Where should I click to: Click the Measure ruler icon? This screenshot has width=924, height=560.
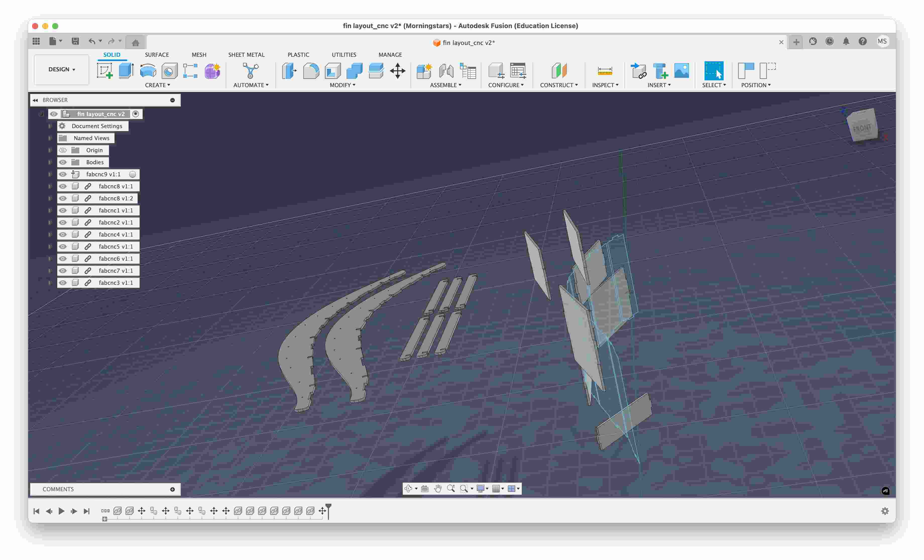[605, 71]
